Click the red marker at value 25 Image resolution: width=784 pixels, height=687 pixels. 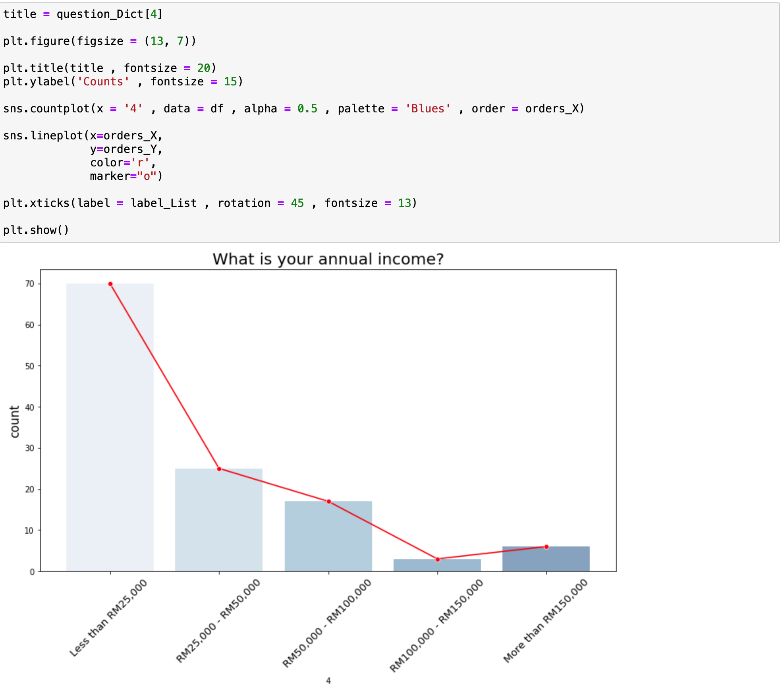point(219,469)
